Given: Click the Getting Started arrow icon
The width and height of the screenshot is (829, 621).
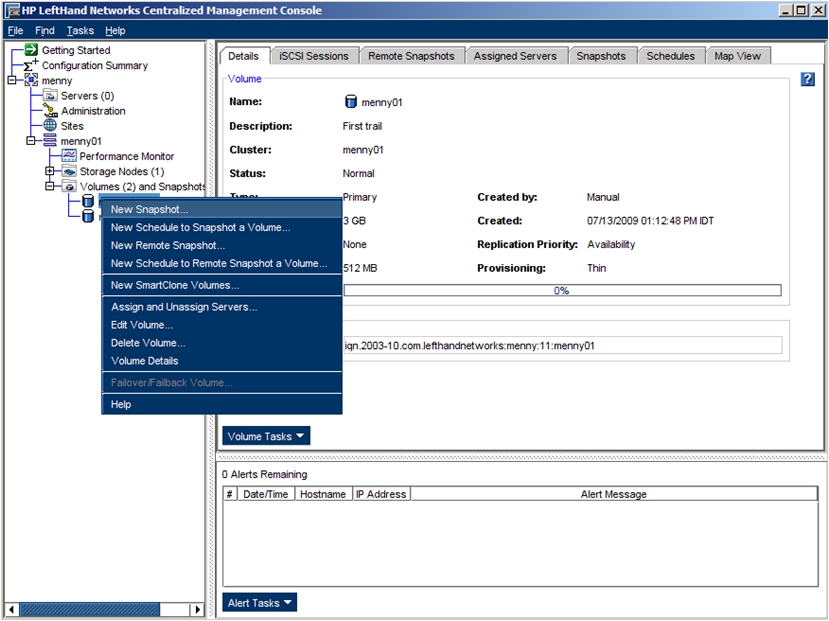Looking at the screenshot, I should [x=32, y=50].
